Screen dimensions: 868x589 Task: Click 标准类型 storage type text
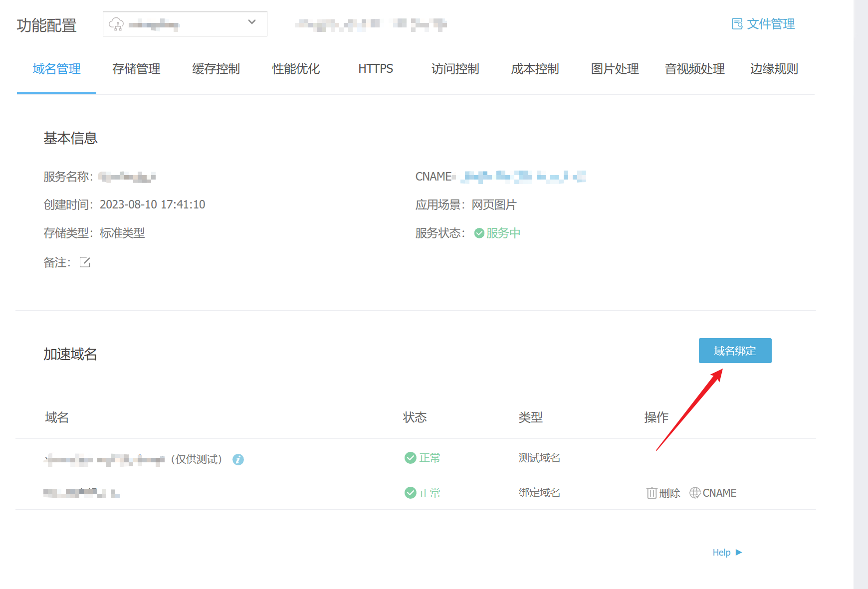(x=122, y=233)
